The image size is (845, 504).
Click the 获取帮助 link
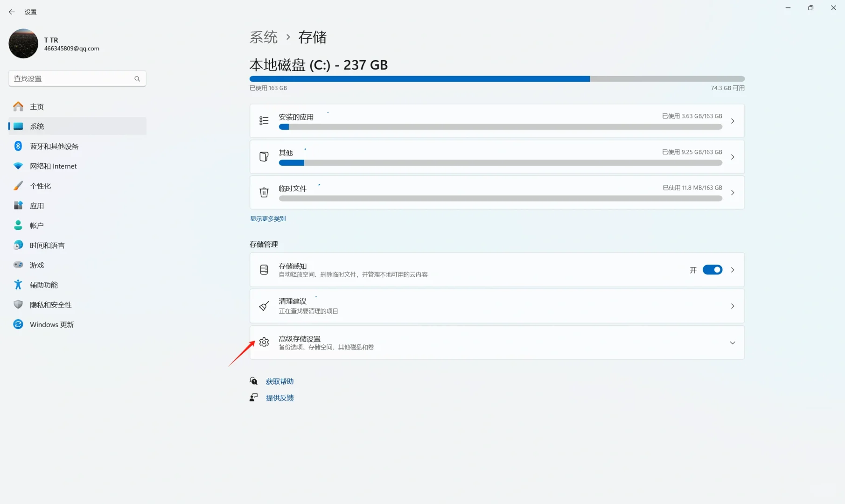pyautogui.click(x=279, y=381)
